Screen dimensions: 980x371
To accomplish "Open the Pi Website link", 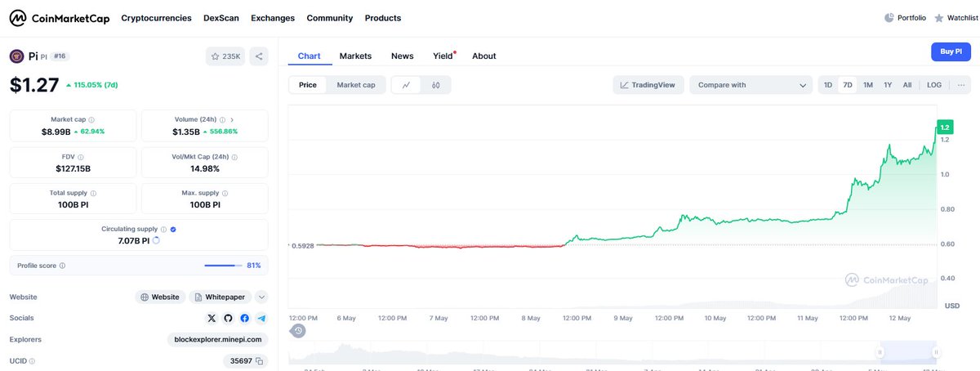I will coord(160,297).
